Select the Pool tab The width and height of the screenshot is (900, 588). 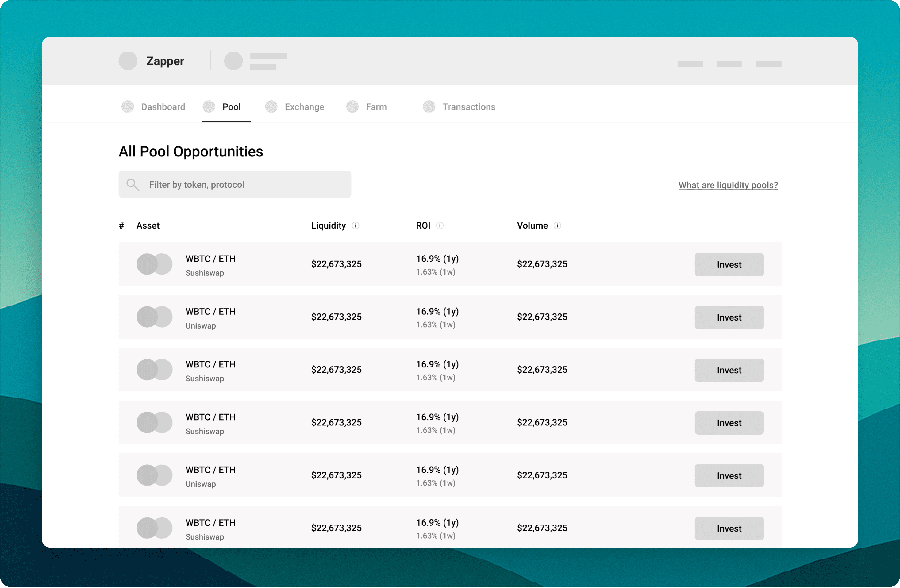(231, 107)
